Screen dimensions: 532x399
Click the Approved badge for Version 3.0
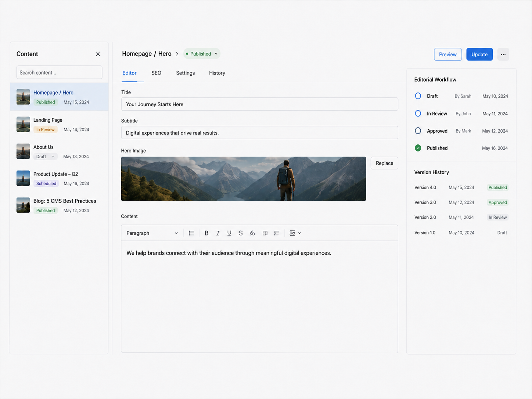click(x=497, y=202)
